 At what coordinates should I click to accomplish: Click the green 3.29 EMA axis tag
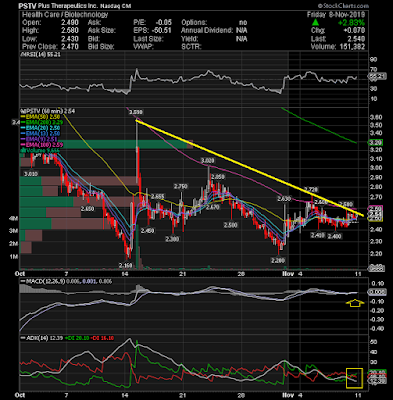(x=377, y=143)
